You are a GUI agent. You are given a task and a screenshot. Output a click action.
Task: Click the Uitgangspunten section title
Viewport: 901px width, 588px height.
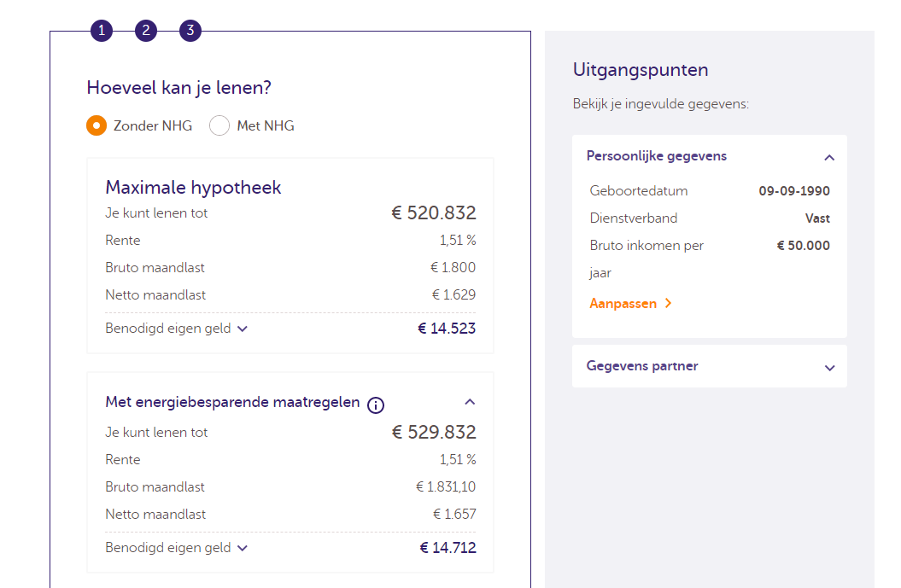point(641,70)
